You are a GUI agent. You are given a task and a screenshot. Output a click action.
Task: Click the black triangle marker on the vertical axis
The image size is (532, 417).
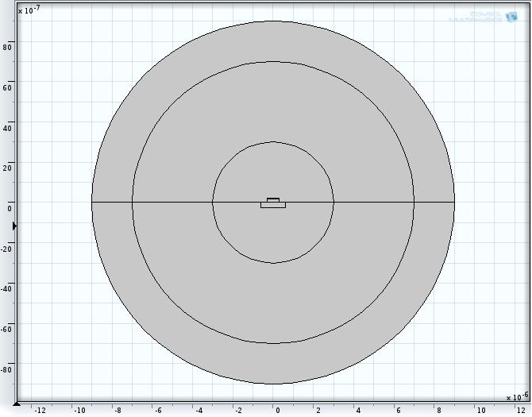(14, 226)
